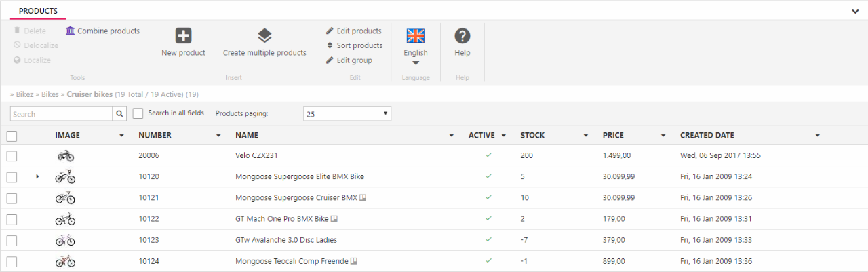This screenshot has width=868, height=272.
Task: Click price 1.499,00
Action: 617,155
